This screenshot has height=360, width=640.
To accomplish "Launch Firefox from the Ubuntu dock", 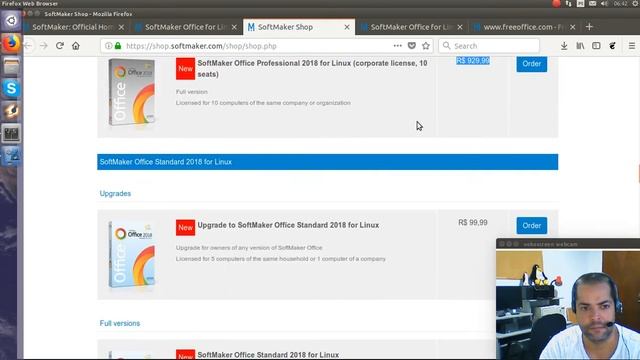I will tap(11, 43).
